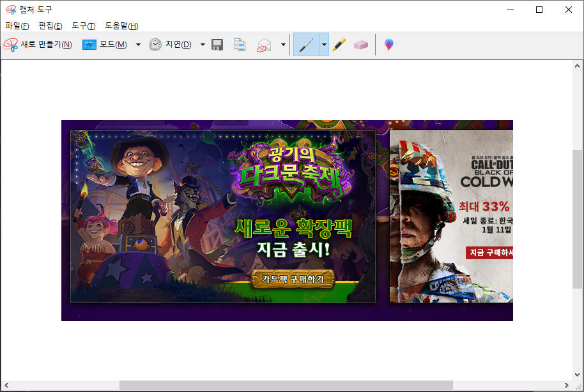Click the vertical scrollbar thumb
The height and width of the screenshot is (392, 584).
[x=578, y=219]
